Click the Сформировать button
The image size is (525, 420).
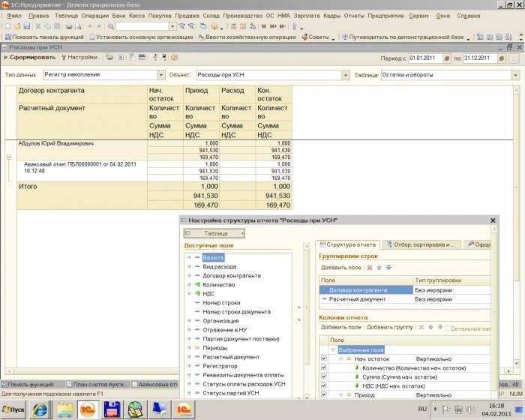(29, 57)
